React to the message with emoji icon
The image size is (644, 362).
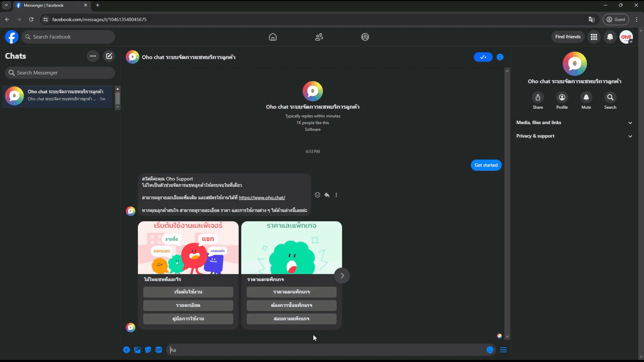coord(317,195)
